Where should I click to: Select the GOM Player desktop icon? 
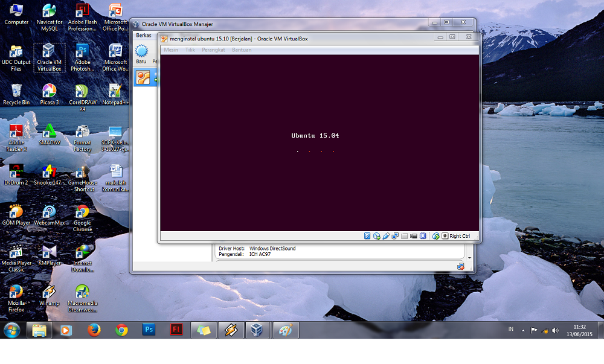tap(16, 215)
